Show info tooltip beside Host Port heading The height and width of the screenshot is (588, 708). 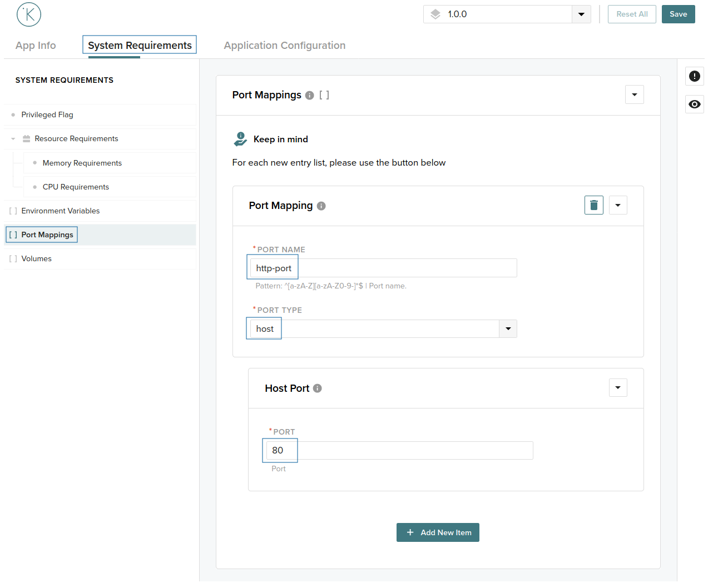pyautogui.click(x=317, y=388)
